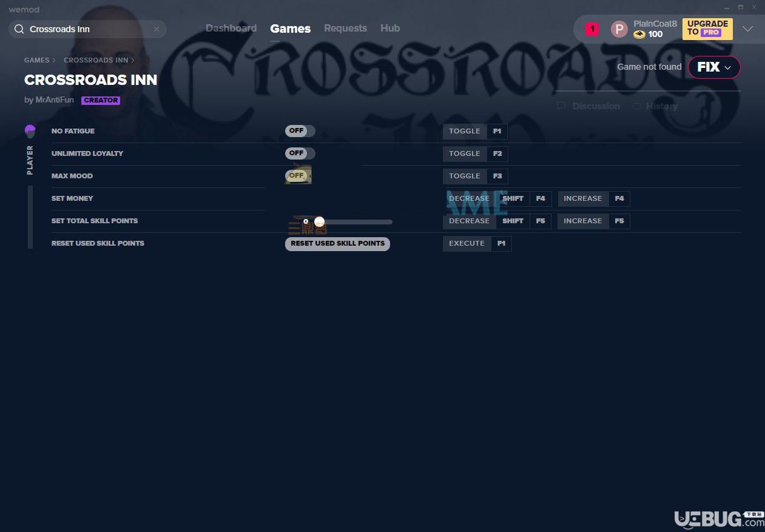Enable the No Fatigue cheat switch

(300, 131)
